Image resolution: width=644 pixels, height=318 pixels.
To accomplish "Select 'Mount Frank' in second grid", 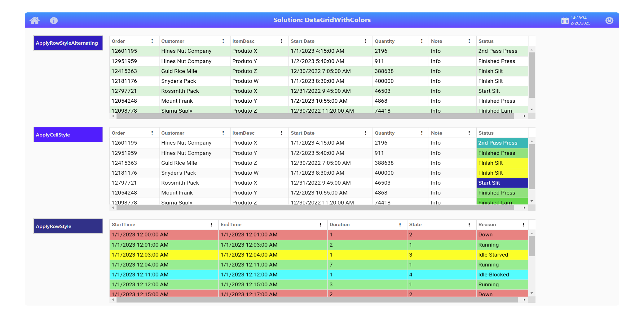I will pyautogui.click(x=177, y=193).
